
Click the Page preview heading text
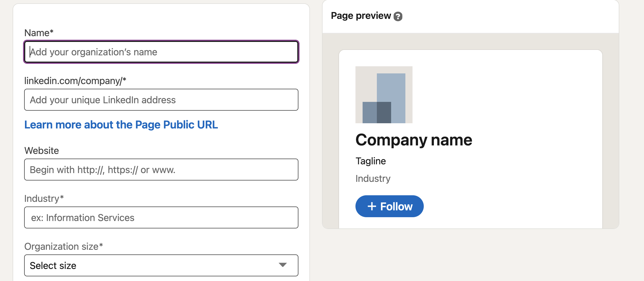pos(361,16)
